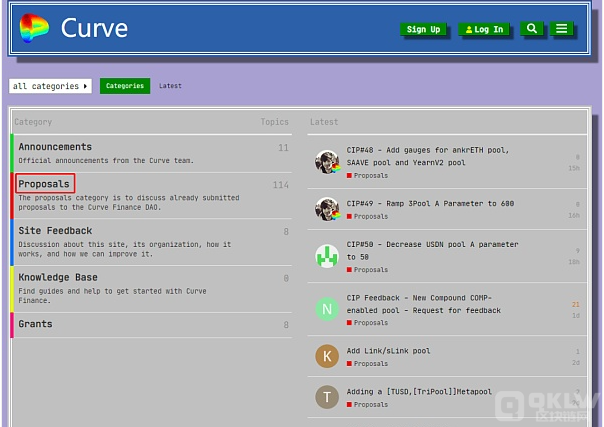
Task: Click 15h timestamp on CIP#48 topic
Action: 574,168
